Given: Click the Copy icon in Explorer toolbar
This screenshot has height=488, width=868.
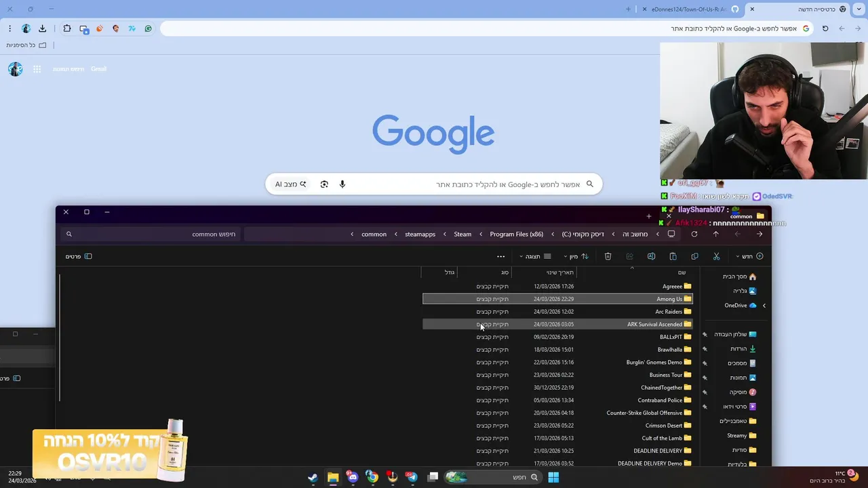Looking at the screenshot, I should tap(694, 256).
